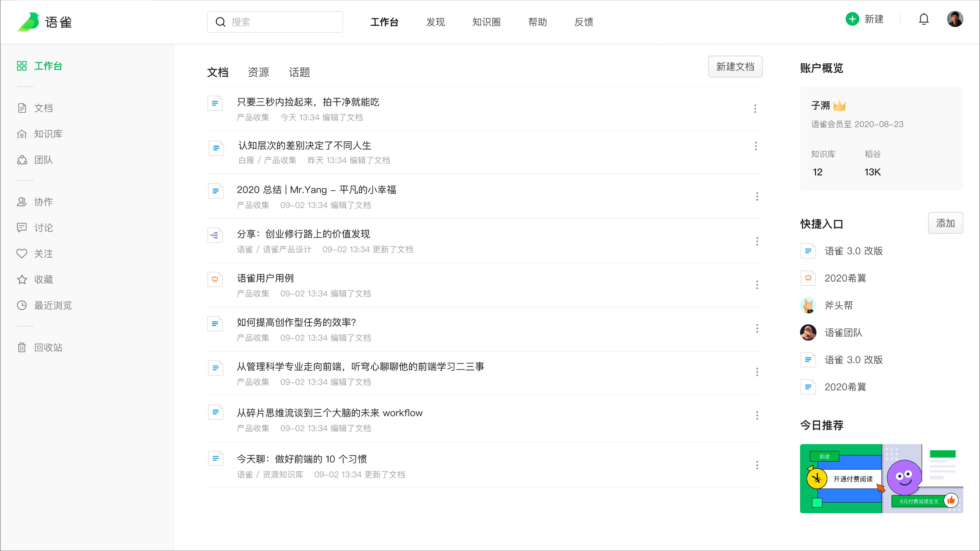Viewport: 980px width, 551px height.
Task: Open the 今日推荐 promotional banner image
Action: point(881,478)
